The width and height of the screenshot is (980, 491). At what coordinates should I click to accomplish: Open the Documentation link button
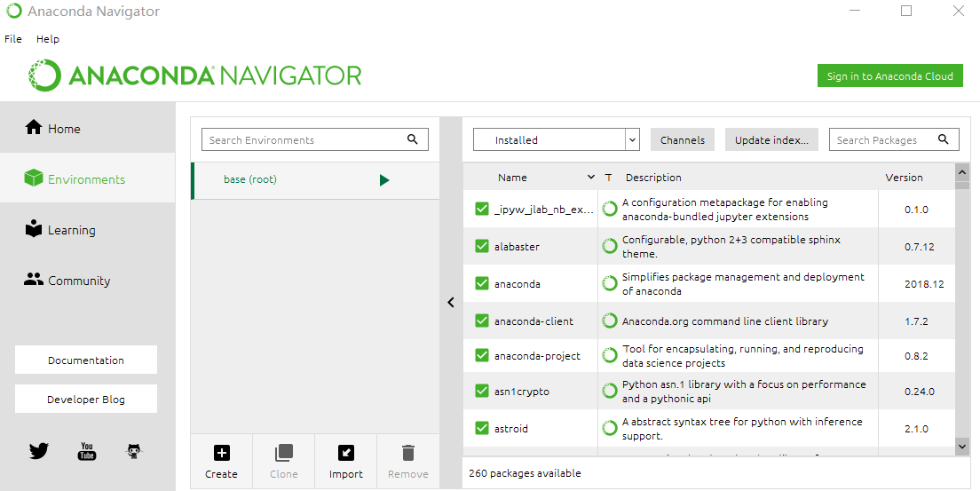tap(86, 360)
